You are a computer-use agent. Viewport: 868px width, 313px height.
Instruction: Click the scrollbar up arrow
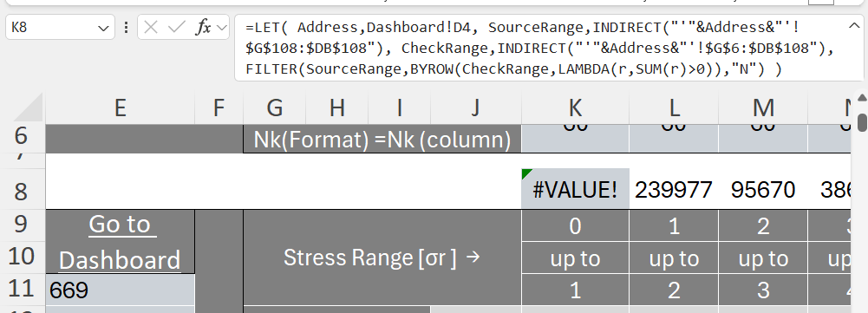pyautogui.click(x=862, y=98)
